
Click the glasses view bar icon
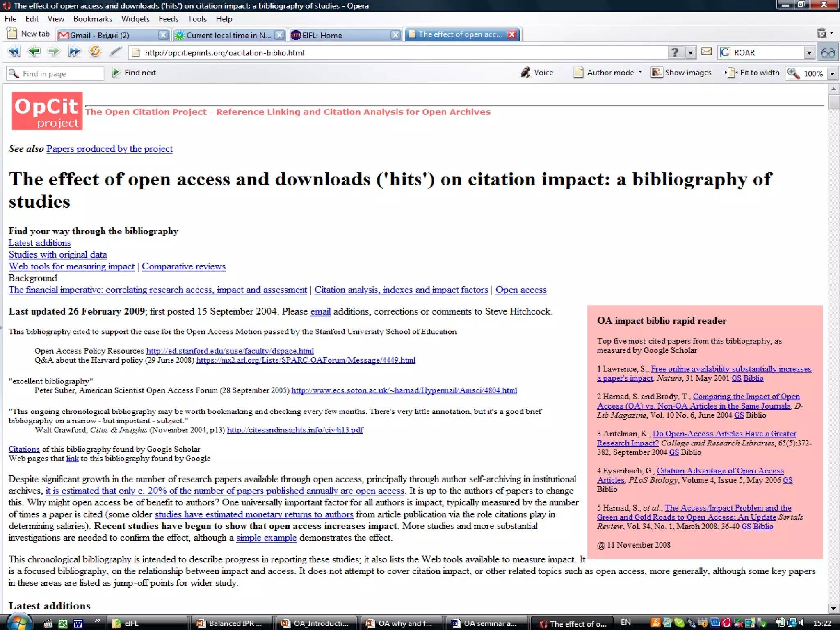tap(828, 52)
